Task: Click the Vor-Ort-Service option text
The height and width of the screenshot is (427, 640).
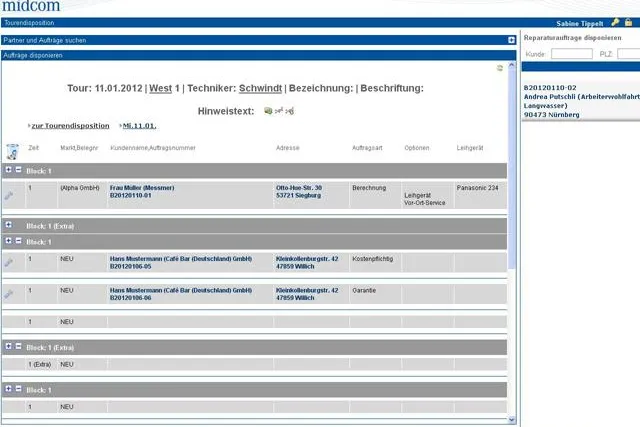Action: 424,203
